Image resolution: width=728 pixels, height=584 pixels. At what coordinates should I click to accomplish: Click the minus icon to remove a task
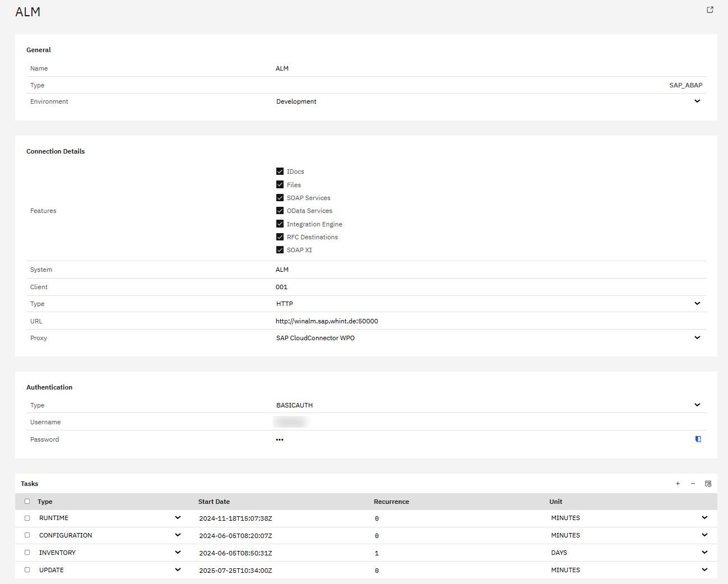(693, 484)
